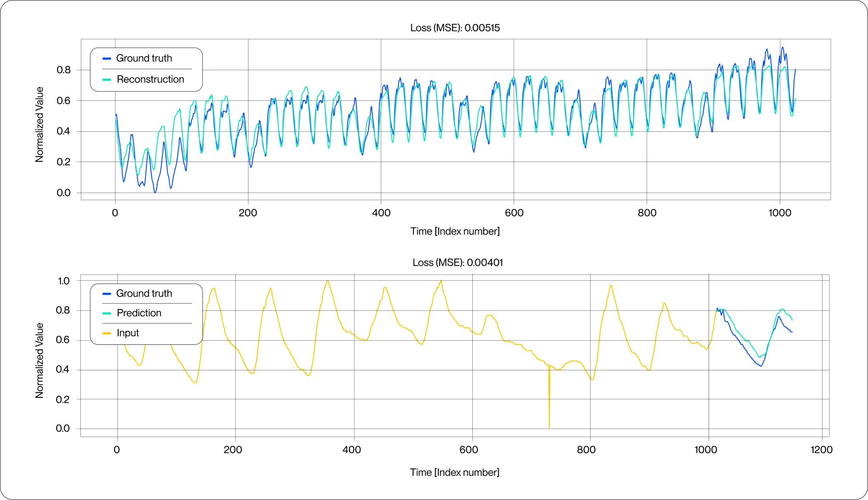868x500 pixels.
Task: Click top chart Time [Index number] axis label
Action: 455,231
